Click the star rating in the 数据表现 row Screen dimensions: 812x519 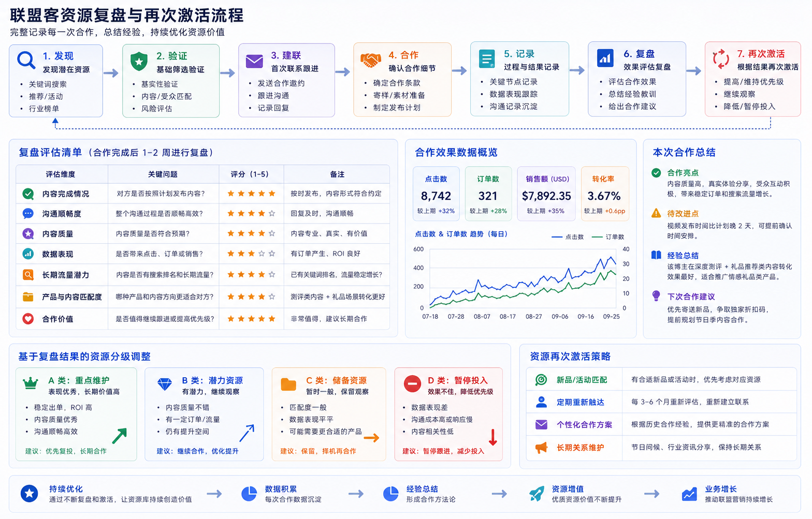[x=251, y=254]
